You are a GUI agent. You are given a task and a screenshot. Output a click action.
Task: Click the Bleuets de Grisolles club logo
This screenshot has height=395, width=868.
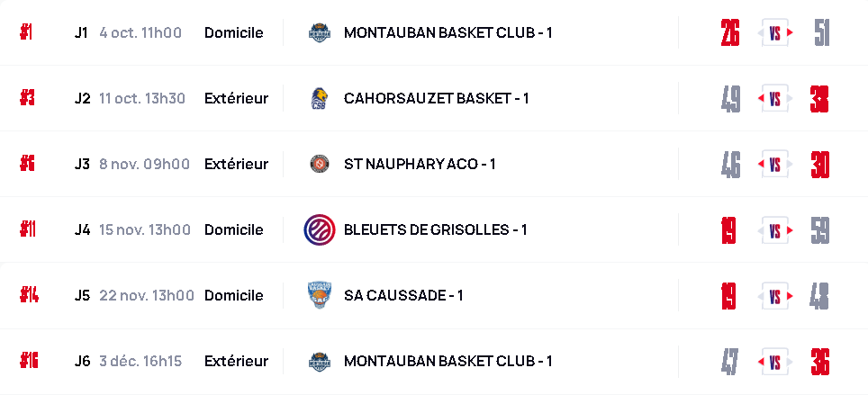pos(319,229)
